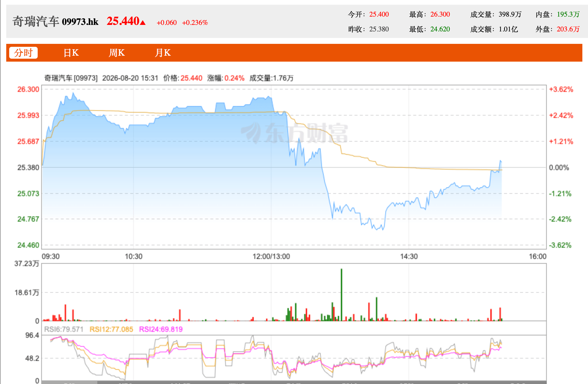Click the 16:00 time axis label

538,256
